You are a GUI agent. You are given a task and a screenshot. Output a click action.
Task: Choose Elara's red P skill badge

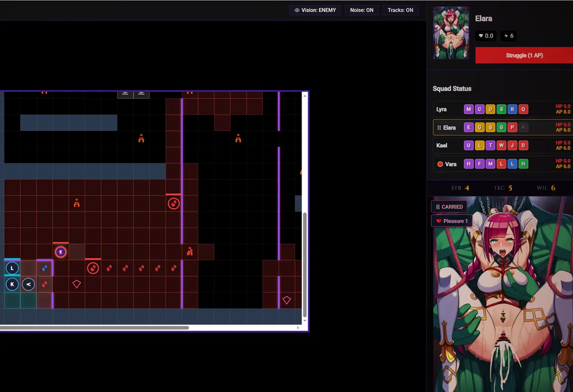512,127
